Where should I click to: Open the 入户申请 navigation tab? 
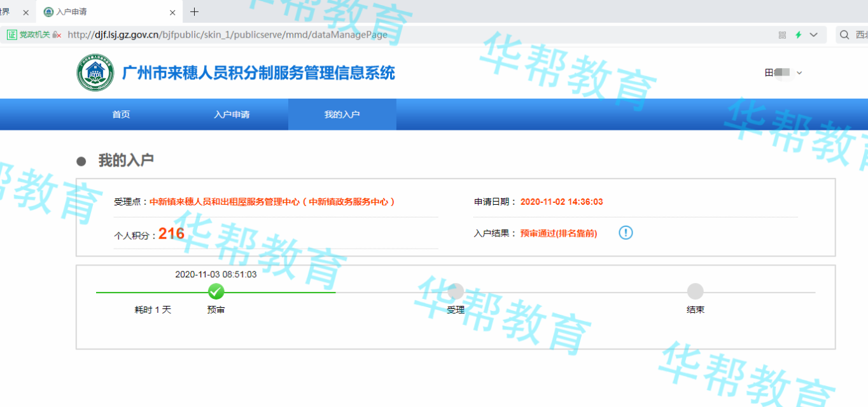[232, 114]
